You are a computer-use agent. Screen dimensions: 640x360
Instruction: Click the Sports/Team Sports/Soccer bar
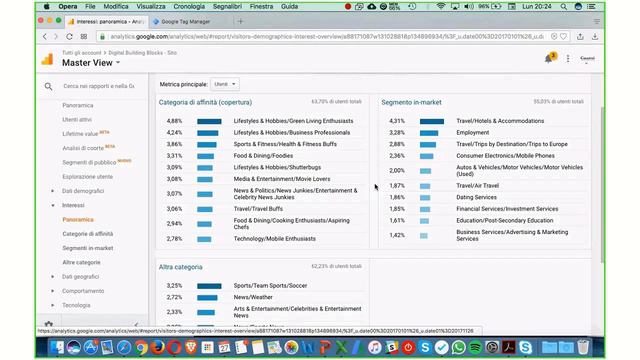click(x=209, y=286)
